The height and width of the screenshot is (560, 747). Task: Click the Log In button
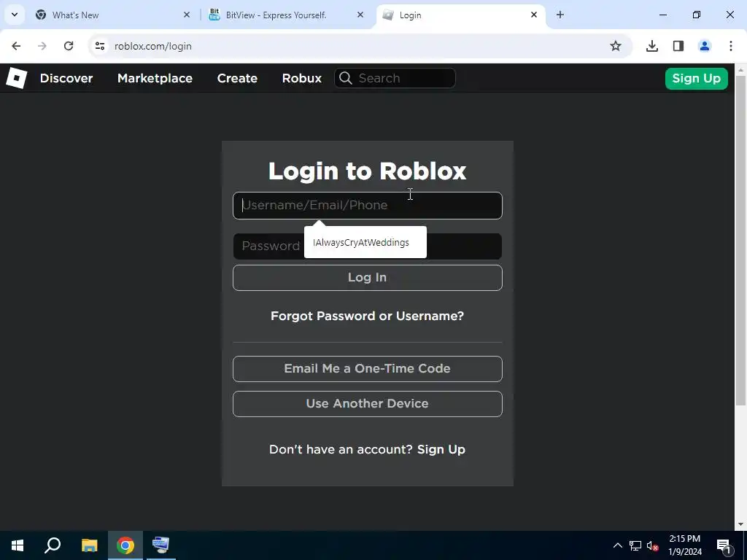coord(368,278)
